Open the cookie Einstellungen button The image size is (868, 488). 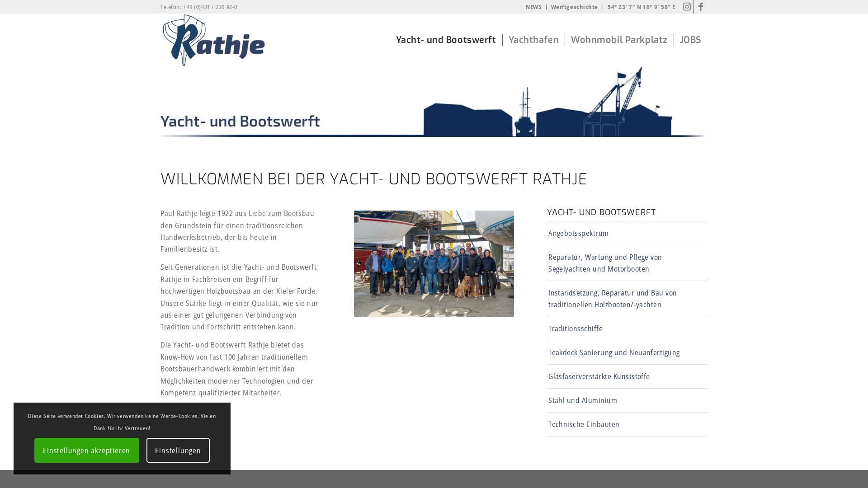[178, 450]
